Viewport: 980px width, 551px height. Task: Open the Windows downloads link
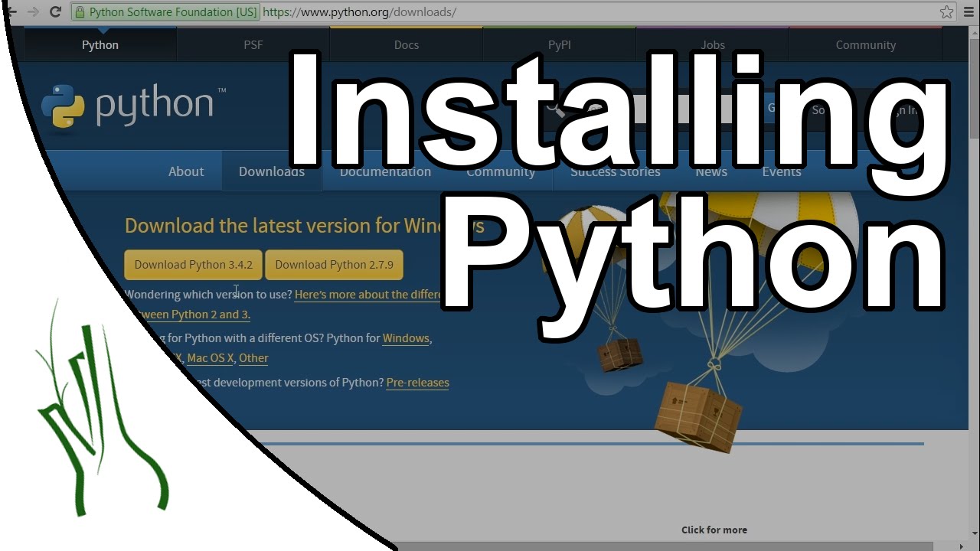tap(406, 338)
